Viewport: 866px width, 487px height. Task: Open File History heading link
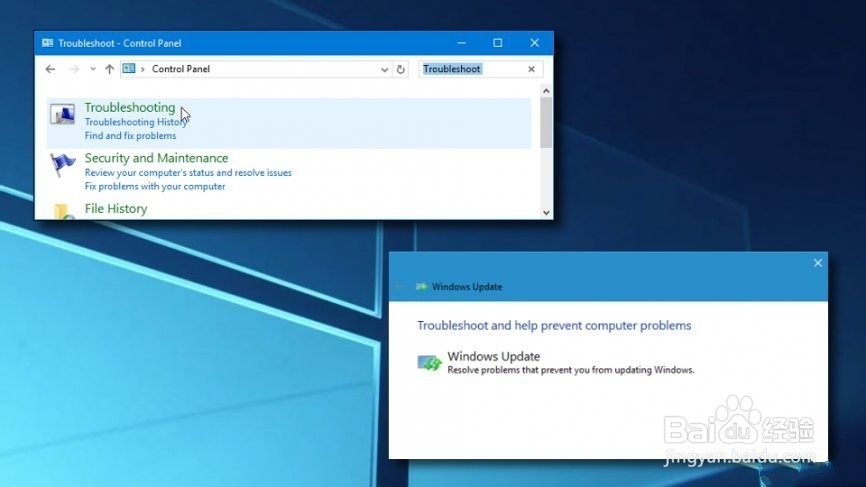point(116,209)
